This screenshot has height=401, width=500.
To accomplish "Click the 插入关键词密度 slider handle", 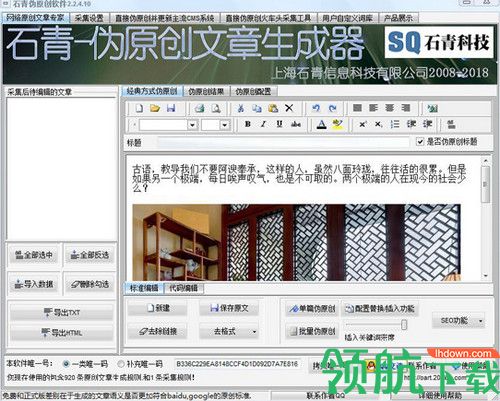I will [x=404, y=324].
